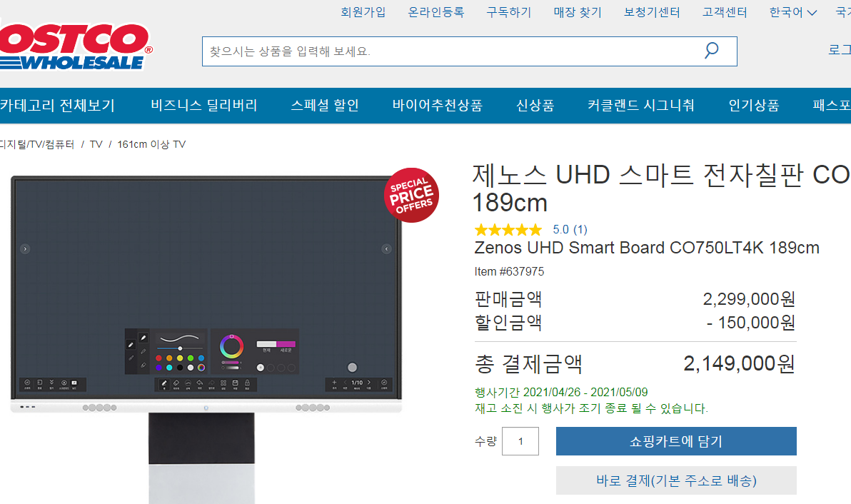Click the 2,149,000원 total price
The height and width of the screenshot is (504, 851).
coord(739,363)
